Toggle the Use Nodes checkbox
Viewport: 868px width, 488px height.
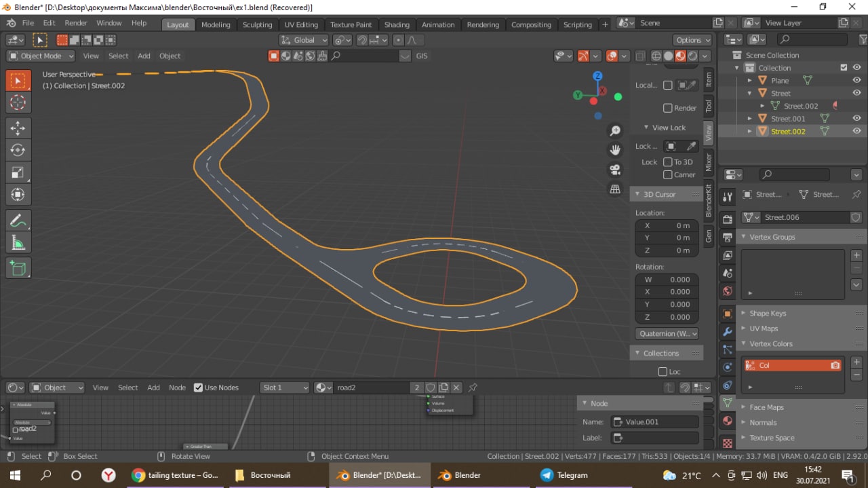pyautogui.click(x=198, y=388)
